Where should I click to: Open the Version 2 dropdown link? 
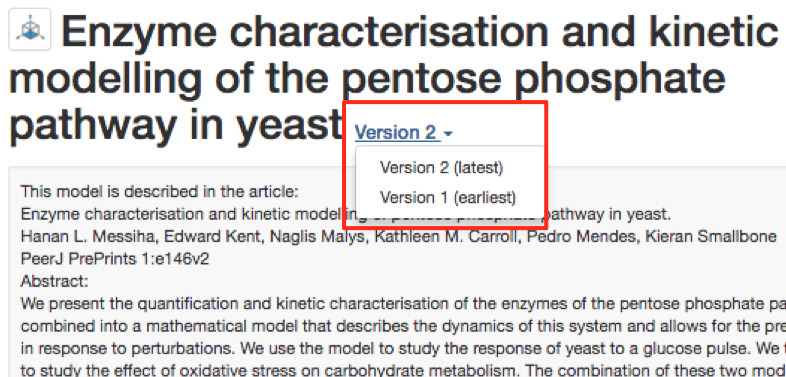point(404,133)
